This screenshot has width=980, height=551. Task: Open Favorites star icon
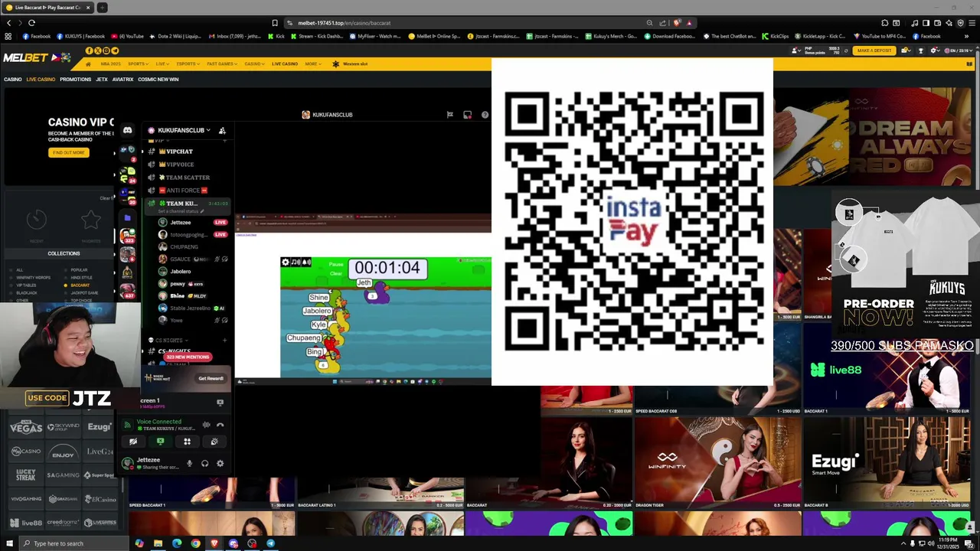tap(91, 220)
